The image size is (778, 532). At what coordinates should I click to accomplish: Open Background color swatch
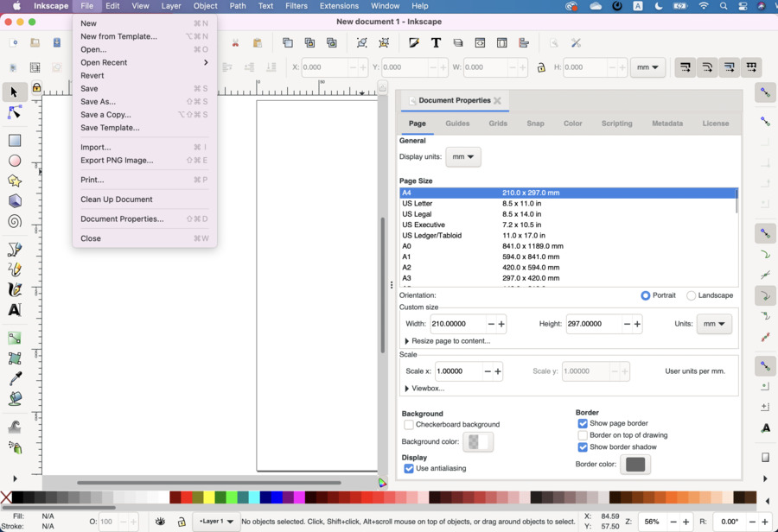478,442
